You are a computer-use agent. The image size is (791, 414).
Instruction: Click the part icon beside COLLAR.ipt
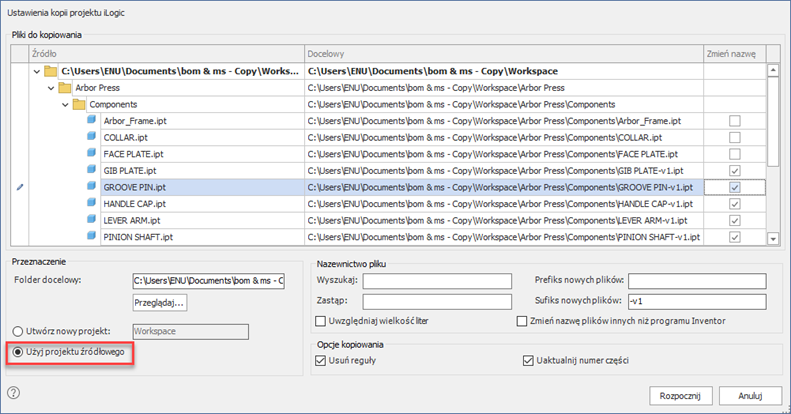(x=91, y=137)
